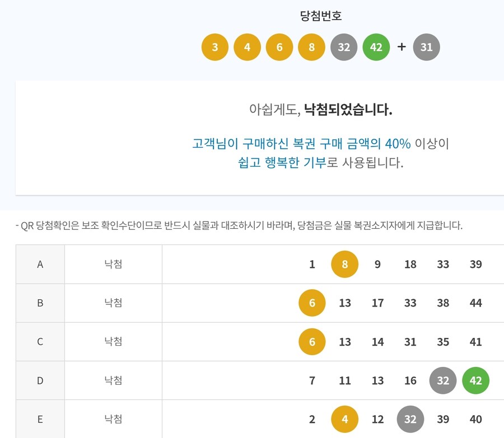Click the yellow winning ball number 6
The width and height of the screenshot is (504, 438).
click(x=279, y=47)
